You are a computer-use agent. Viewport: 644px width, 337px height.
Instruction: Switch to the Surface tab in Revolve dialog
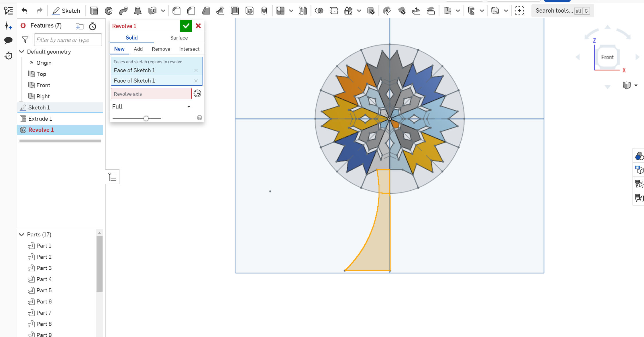pyautogui.click(x=179, y=38)
